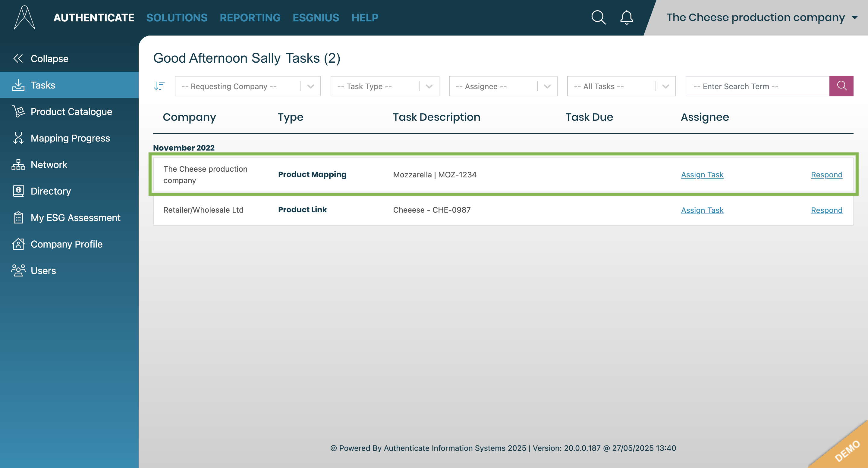Expand the Assignee filter dropdown
Image resolution: width=868 pixels, height=468 pixels.
pyautogui.click(x=503, y=86)
